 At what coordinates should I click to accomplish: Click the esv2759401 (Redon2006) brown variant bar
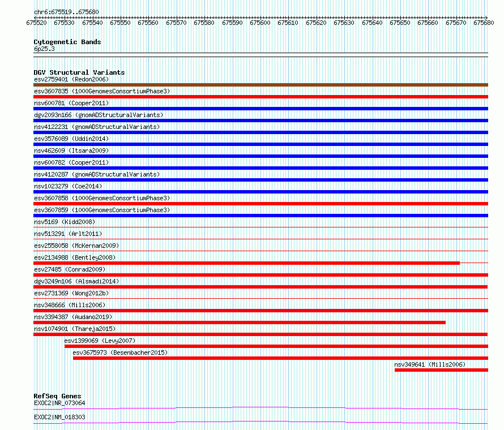[x=260, y=85]
